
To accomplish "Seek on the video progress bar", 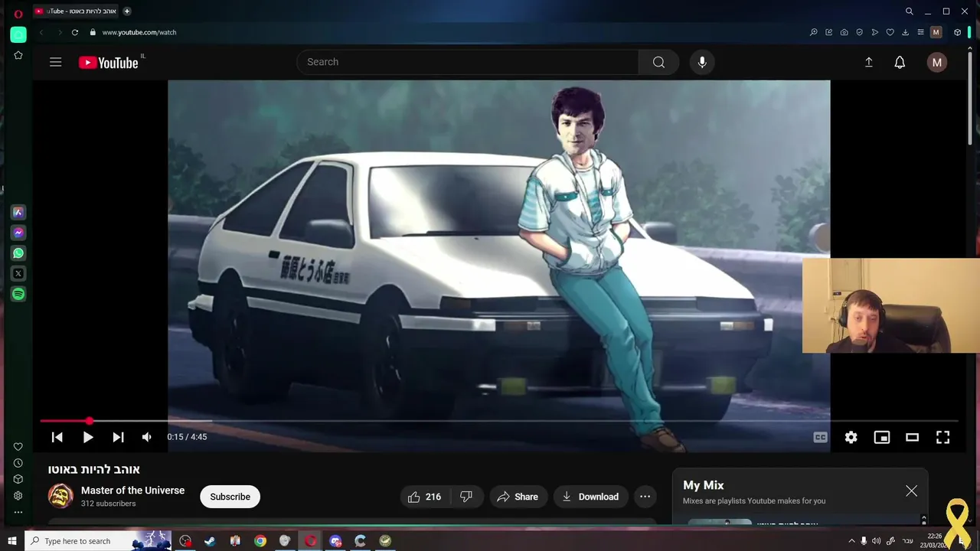I will tap(499, 421).
